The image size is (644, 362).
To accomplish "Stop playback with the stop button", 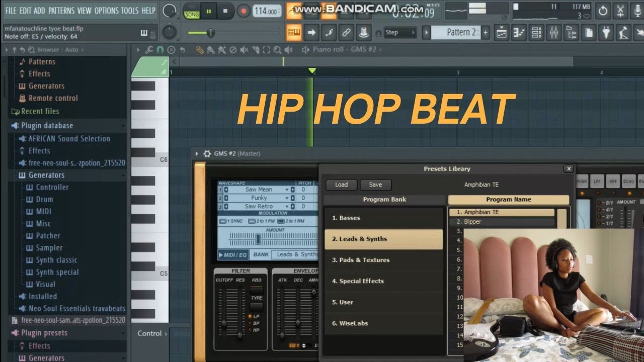I will click(225, 11).
